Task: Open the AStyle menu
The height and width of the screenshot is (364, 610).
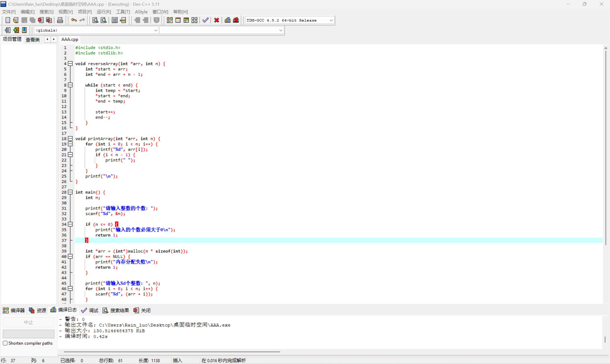Action: click(141, 12)
